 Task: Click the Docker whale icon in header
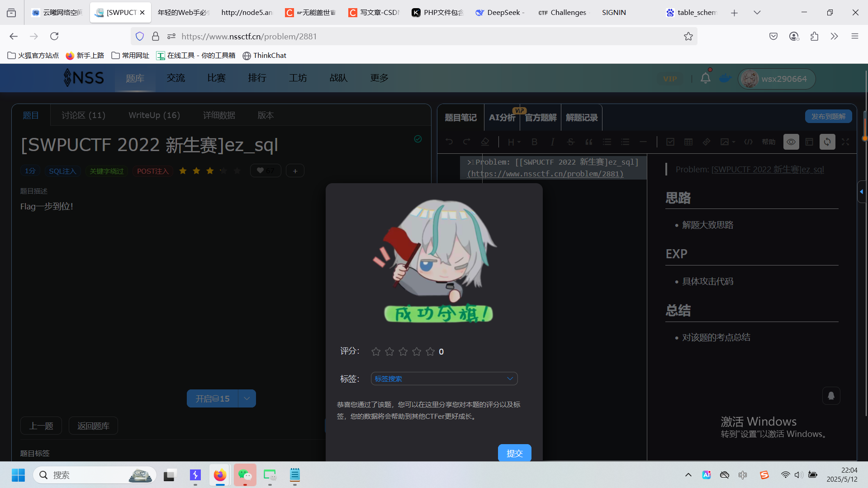point(725,78)
